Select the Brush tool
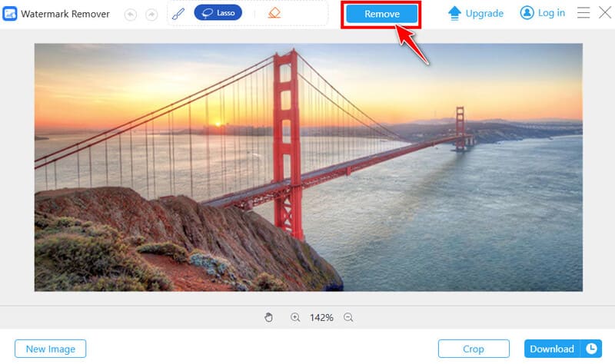 pyautogui.click(x=178, y=14)
